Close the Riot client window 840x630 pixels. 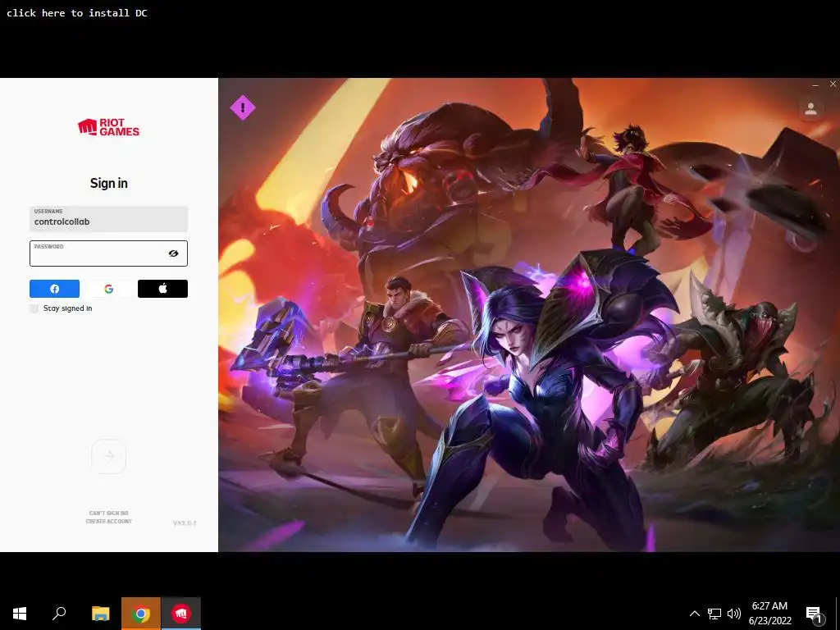point(833,84)
